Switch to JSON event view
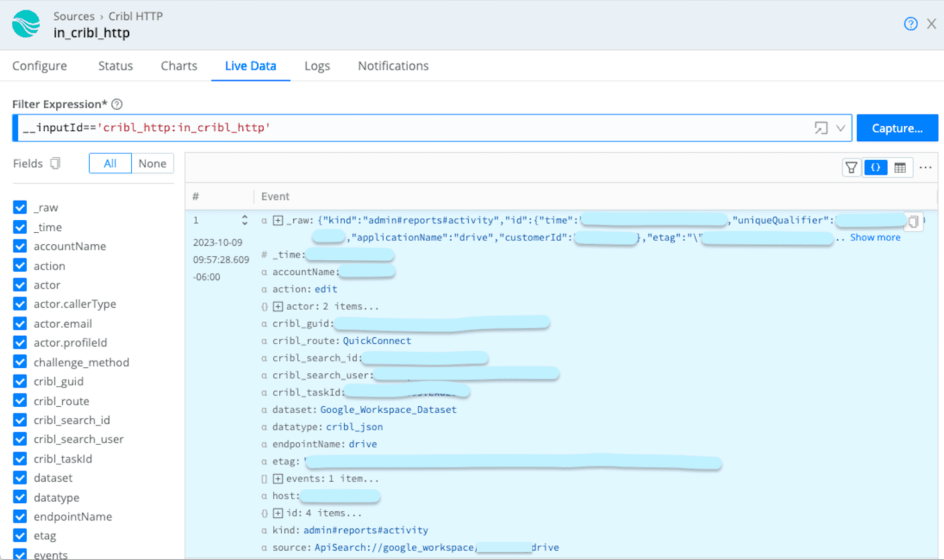The image size is (944, 560). (875, 168)
